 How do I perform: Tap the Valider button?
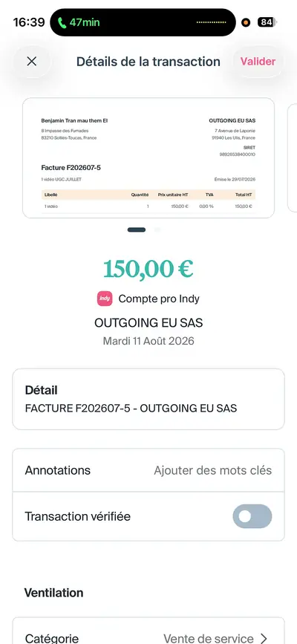tap(258, 62)
